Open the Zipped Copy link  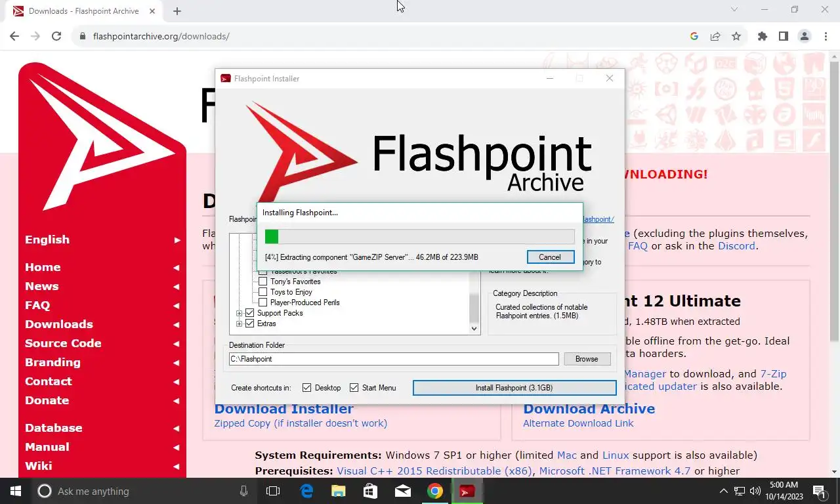[x=301, y=423]
